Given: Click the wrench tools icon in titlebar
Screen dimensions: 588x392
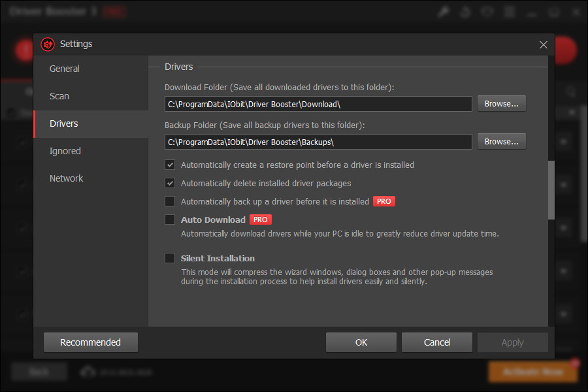Looking at the screenshot, I should [x=444, y=11].
